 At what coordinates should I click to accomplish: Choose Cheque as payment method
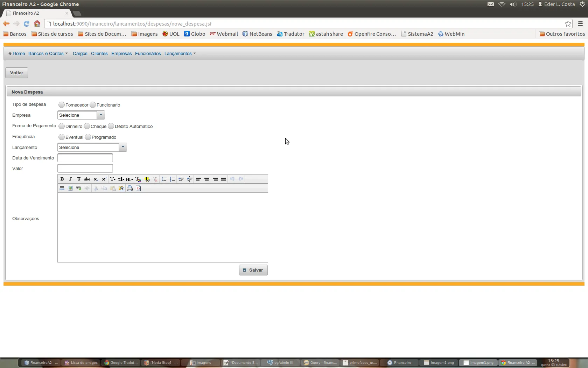coord(87,126)
